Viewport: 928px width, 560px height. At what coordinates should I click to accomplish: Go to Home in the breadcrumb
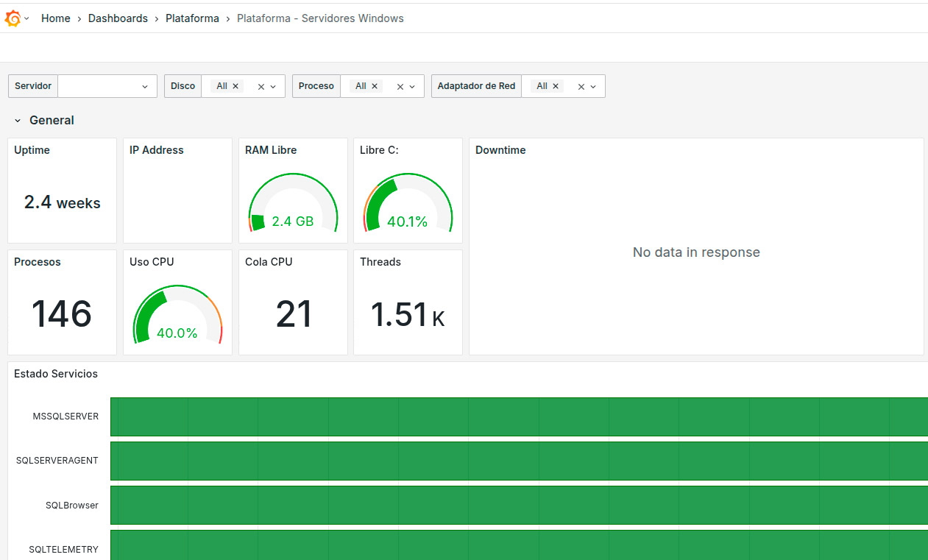pos(56,18)
